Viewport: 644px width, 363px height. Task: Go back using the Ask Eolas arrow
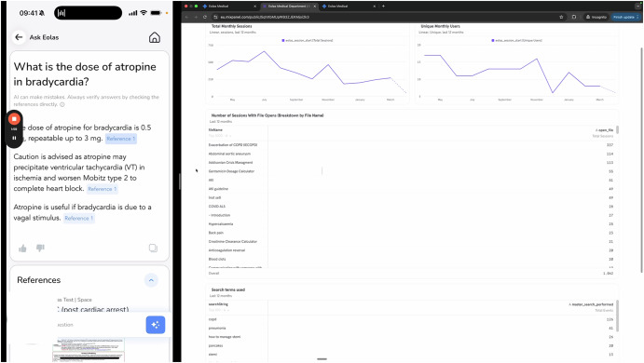(x=19, y=37)
